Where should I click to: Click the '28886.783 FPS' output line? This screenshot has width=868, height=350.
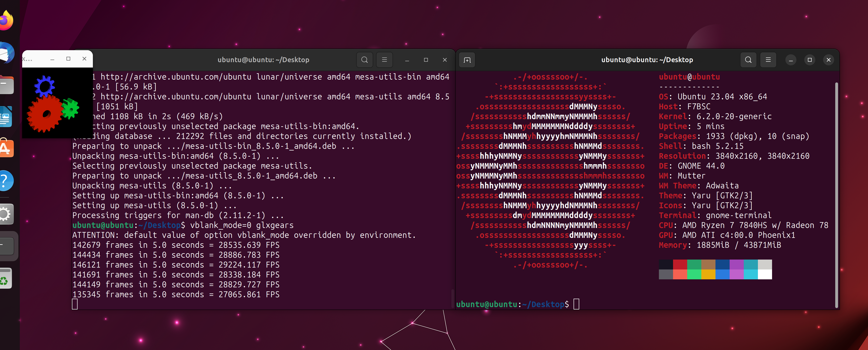pyautogui.click(x=176, y=255)
